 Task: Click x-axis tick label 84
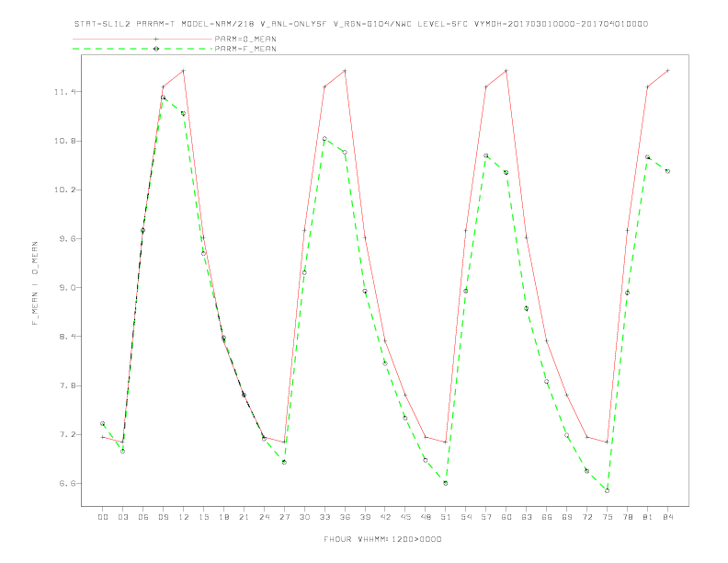point(668,517)
